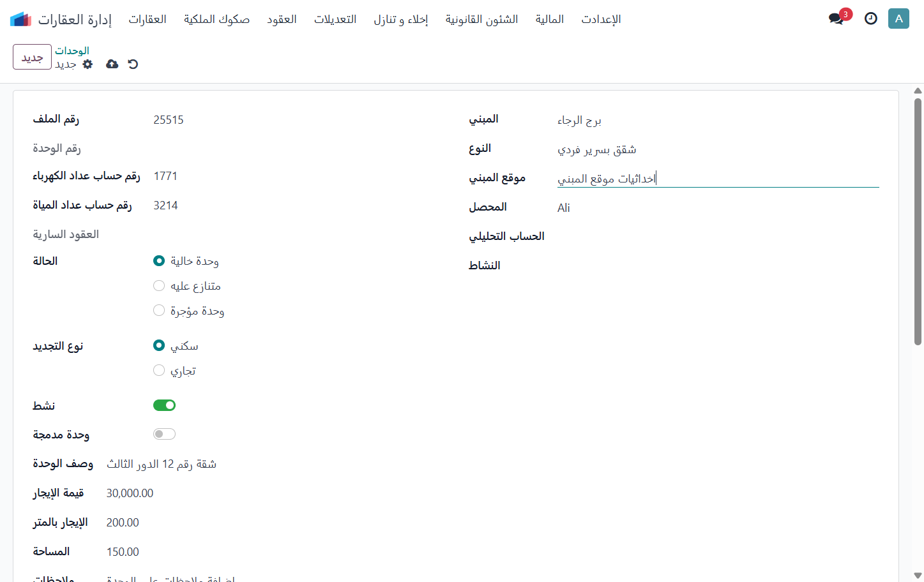This screenshot has width=924, height=582.
Task: Open the إخلاء و تنازل menu
Action: [x=401, y=19]
